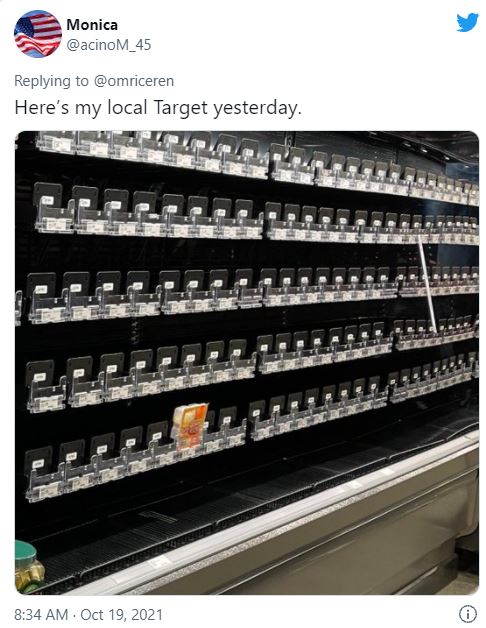The image size is (486, 628).
Task: Open the @omriceren mention link
Action: (x=134, y=81)
